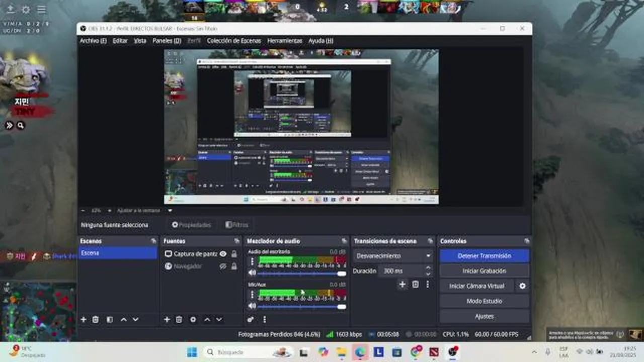Undock the Controles panel

(x=526, y=241)
